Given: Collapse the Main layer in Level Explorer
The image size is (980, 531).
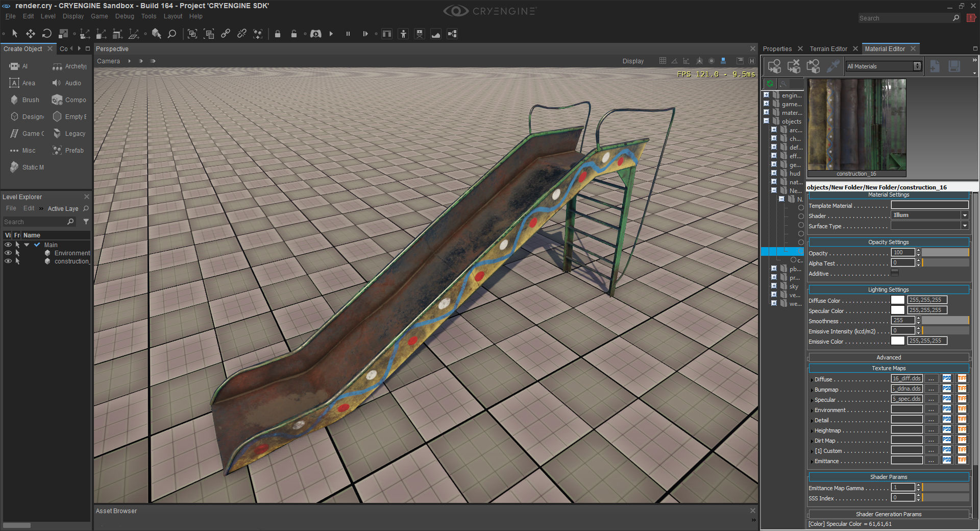Looking at the screenshot, I should tap(27, 245).
